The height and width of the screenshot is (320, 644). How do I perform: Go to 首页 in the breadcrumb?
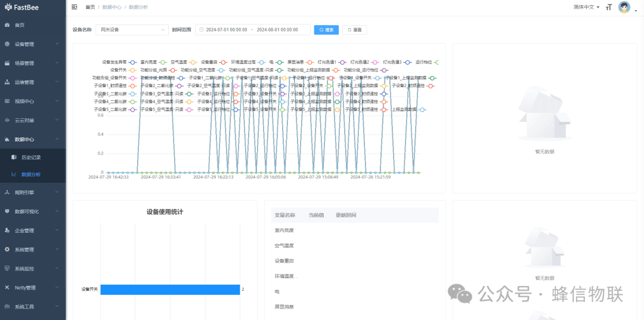click(90, 7)
